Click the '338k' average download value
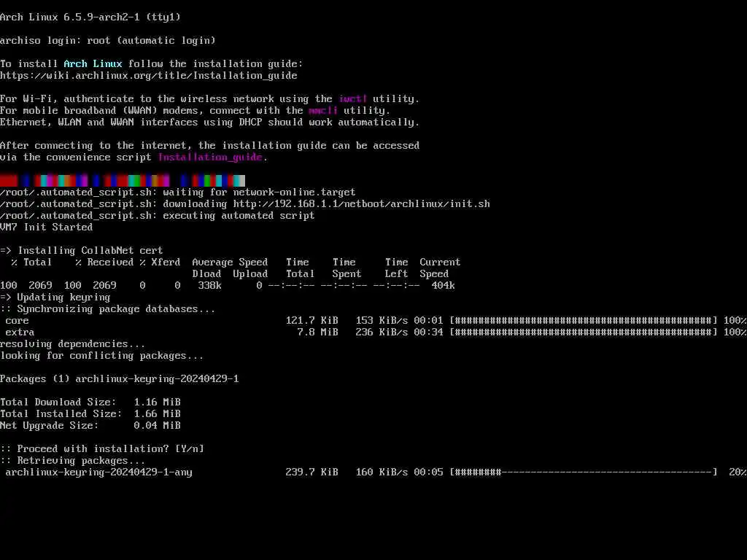Image resolution: width=747 pixels, height=560 pixels. [x=209, y=285]
